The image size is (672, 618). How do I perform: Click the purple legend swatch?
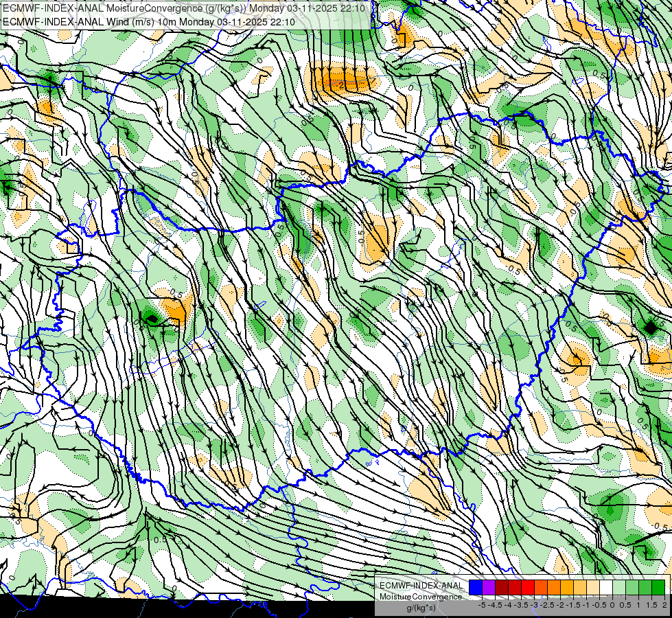coord(489,587)
